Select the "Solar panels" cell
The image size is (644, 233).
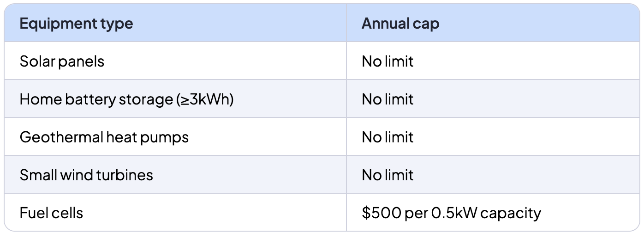click(62, 61)
